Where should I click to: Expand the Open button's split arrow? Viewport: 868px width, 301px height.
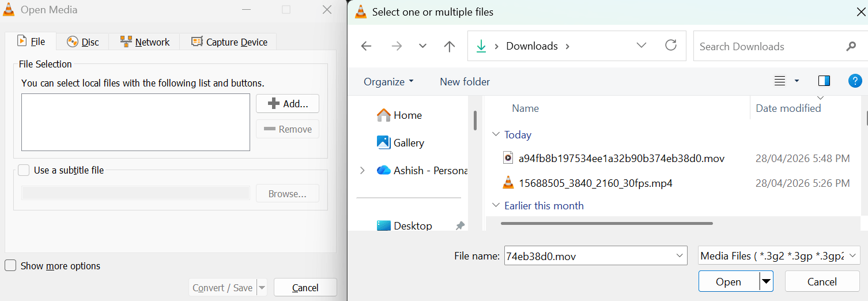pyautogui.click(x=766, y=281)
